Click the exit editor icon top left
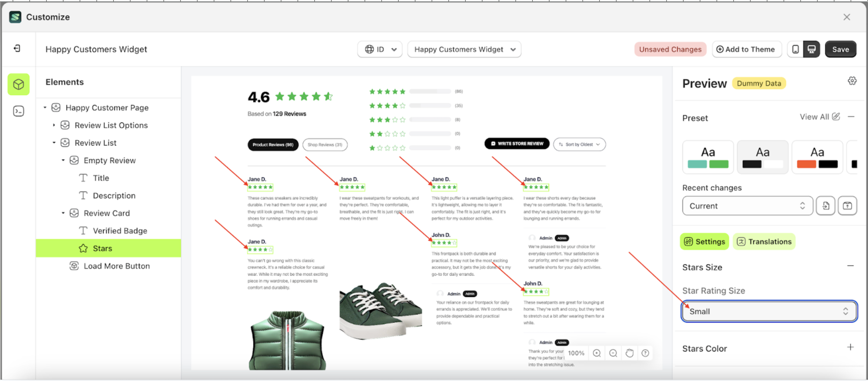868x381 pixels. pos(16,48)
